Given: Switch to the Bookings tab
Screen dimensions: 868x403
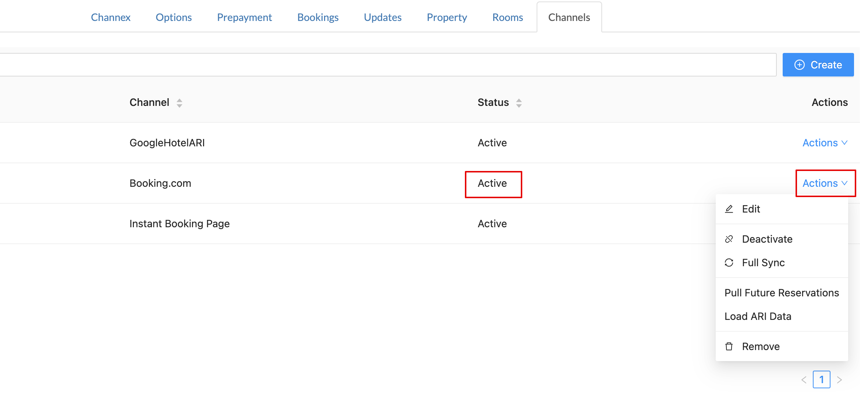Looking at the screenshot, I should coord(318,17).
